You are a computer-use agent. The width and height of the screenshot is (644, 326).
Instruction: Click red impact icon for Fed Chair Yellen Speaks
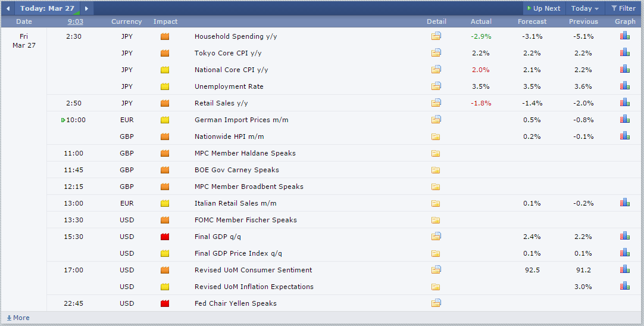[x=165, y=303]
